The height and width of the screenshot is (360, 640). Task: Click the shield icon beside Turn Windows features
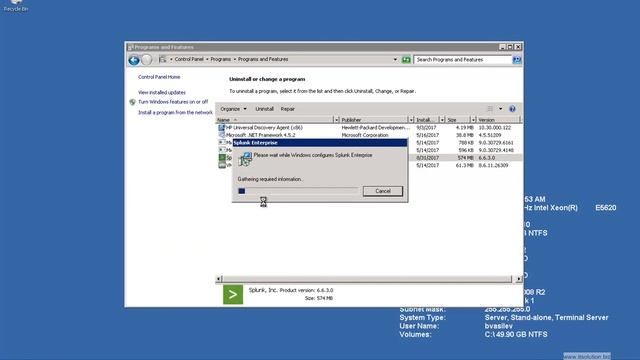point(132,102)
